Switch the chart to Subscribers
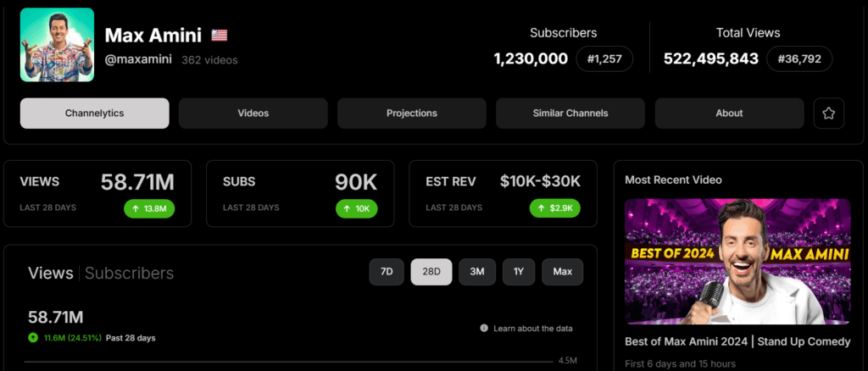The width and height of the screenshot is (868, 371). click(129, 273)
